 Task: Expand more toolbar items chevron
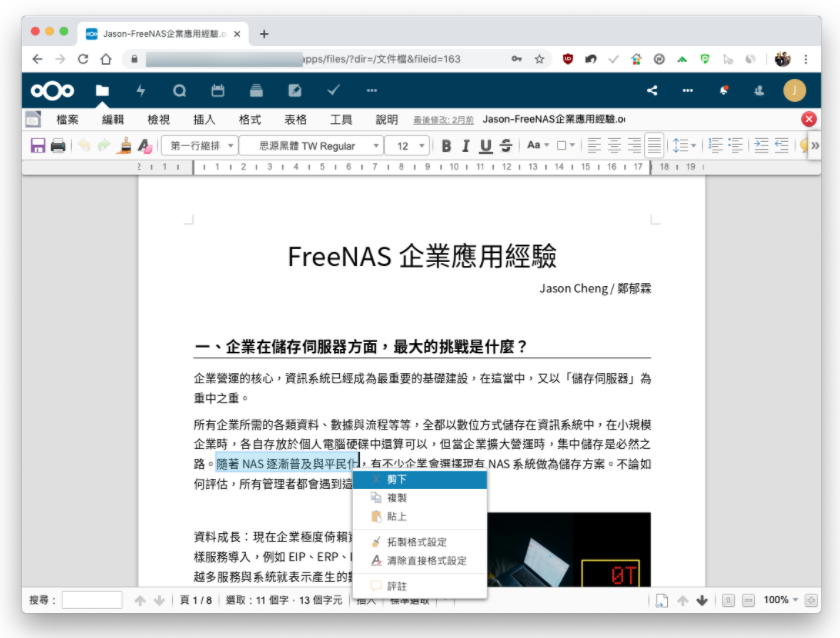point(815,145)
